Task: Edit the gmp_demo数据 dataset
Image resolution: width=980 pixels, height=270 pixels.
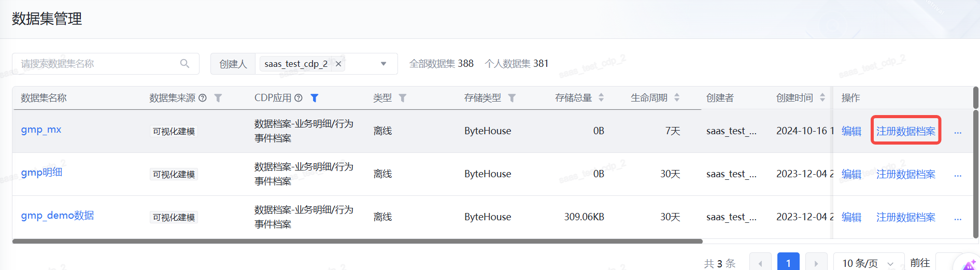Action: click(851, 217)
